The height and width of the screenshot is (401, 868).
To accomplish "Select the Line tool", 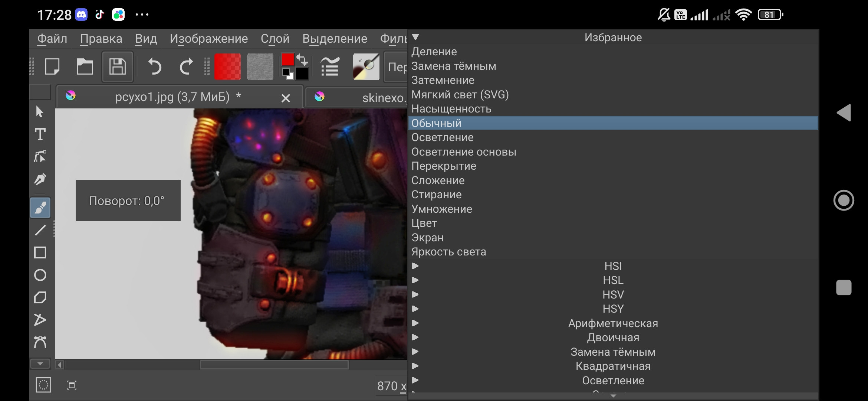I will point(40,230).
